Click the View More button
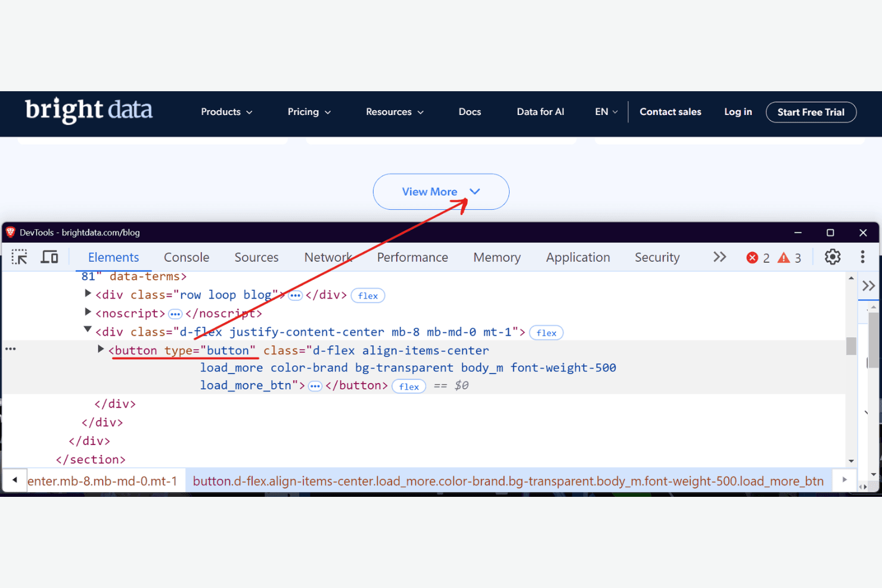882x588 pixels. [x=441, y=192]
